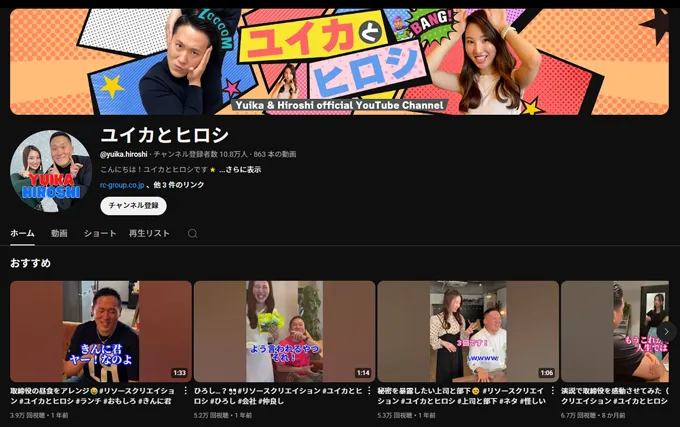Click the channel banner image
This screenshot has width=680, height=427.
(x=339, y=62)
